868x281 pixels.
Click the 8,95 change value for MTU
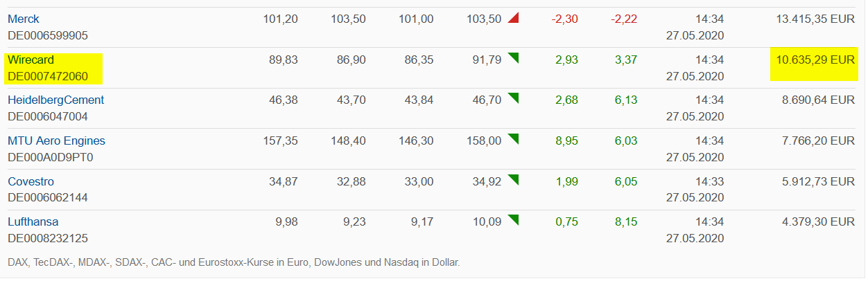click(566, 141)
